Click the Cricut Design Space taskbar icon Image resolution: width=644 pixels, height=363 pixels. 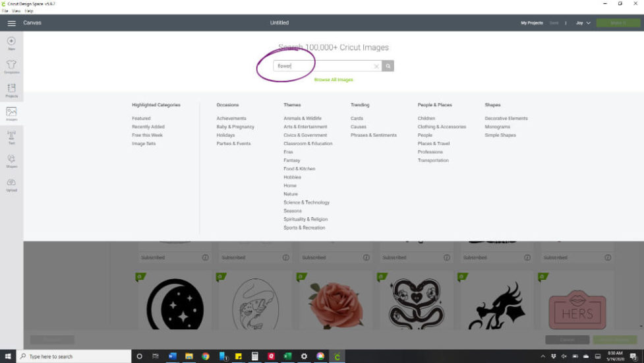337,356
